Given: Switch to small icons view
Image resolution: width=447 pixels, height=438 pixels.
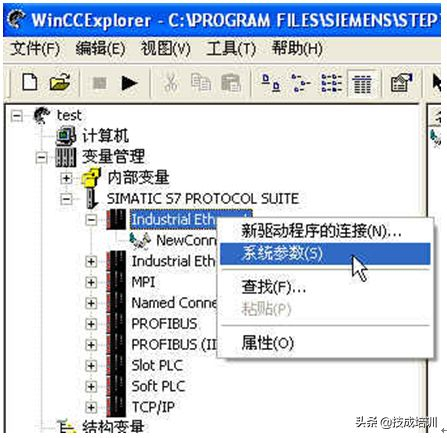Looking at the screenshot, I should click(300, 83).
